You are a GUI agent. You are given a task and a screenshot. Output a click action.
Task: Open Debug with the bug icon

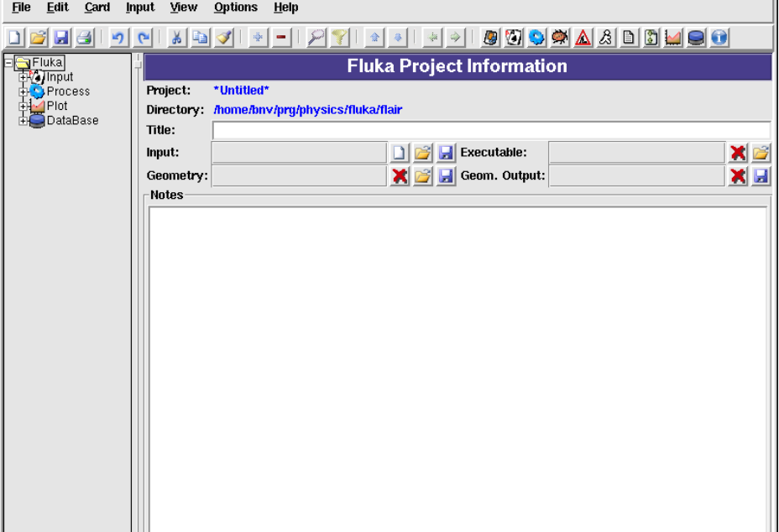(x=560, y=37)
